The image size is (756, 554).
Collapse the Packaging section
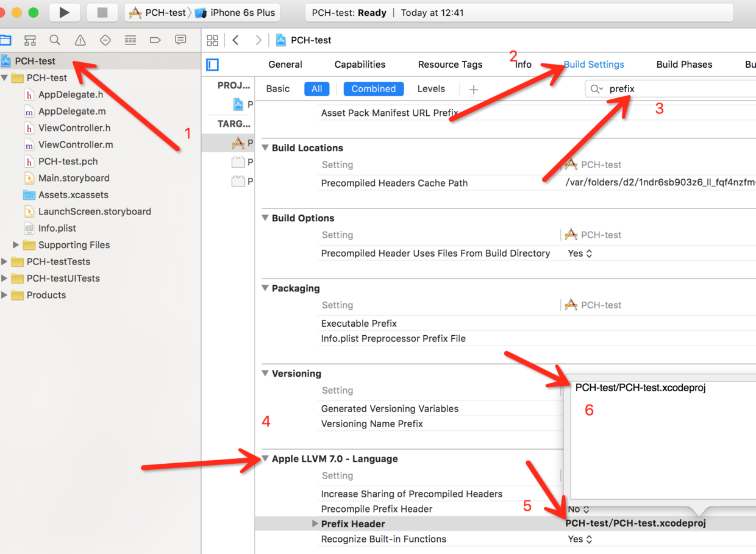coord(265,288)
